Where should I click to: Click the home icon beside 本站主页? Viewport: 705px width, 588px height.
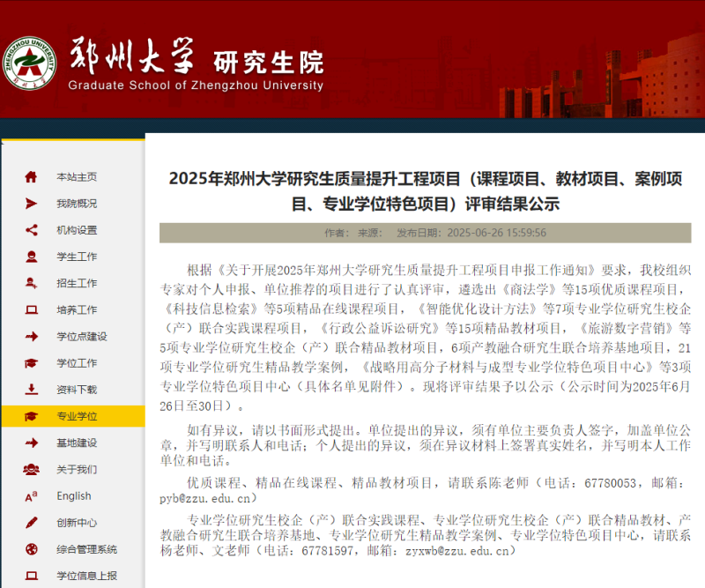31,177
